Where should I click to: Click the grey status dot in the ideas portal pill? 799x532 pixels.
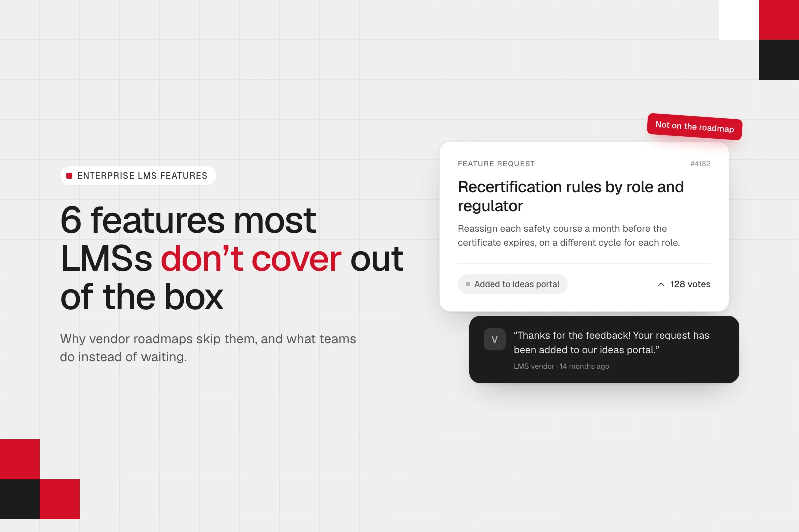[x=468, y=284]
